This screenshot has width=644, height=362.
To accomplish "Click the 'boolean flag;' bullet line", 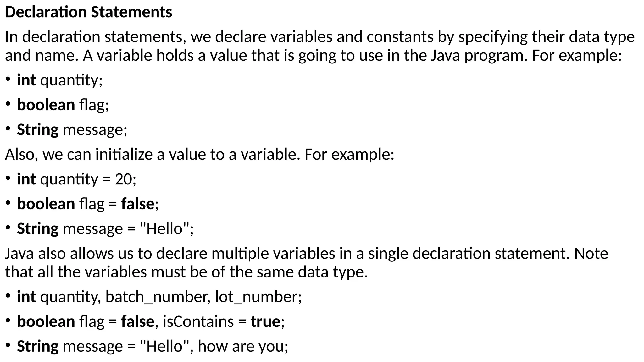I will 63,105.
